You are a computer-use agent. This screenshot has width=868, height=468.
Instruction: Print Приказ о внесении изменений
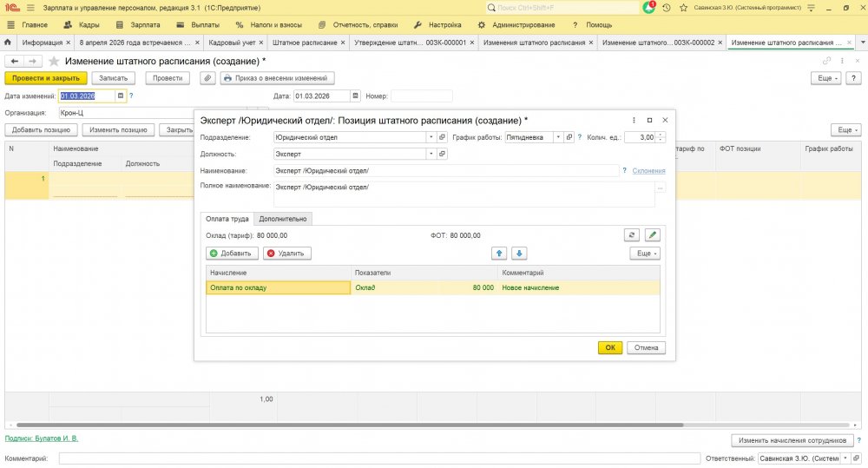(x=277, y=78)
